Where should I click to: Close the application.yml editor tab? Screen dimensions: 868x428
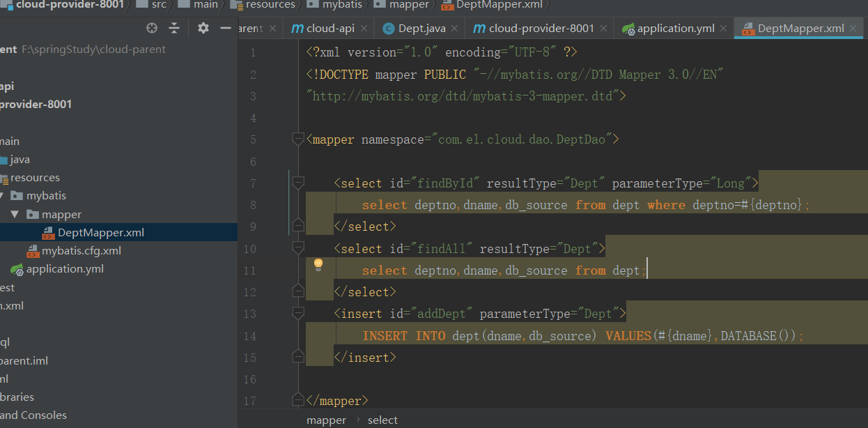pos(722,29)
